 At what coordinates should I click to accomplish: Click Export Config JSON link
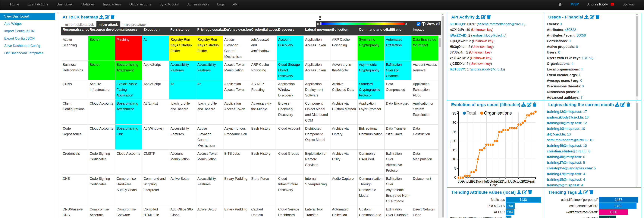(20, 38)
